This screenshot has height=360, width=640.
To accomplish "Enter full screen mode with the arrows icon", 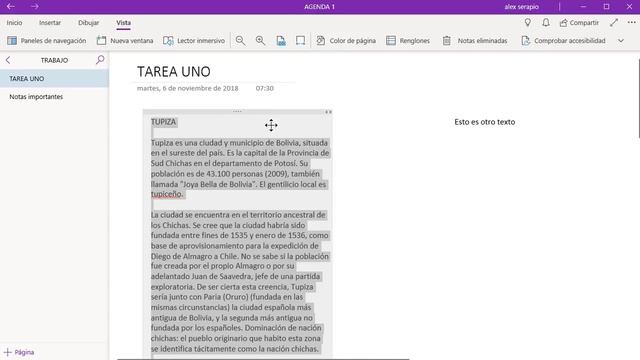I will click(614, 23).
